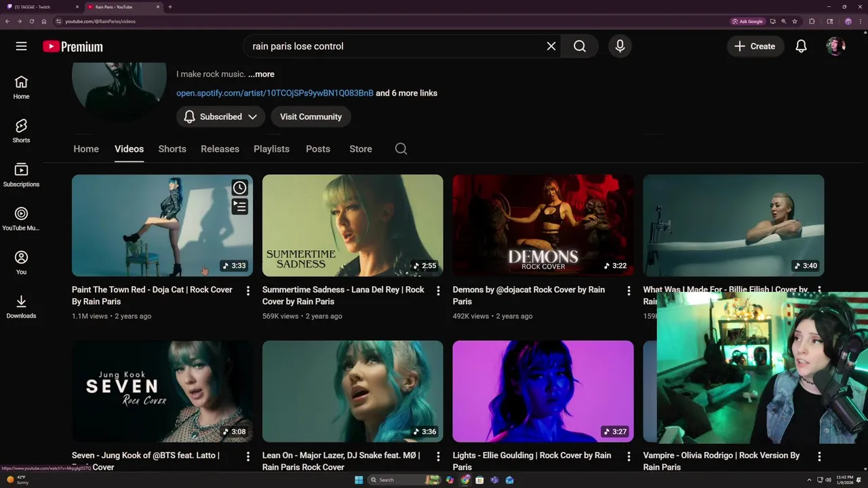The height and width of the screenshot is (488, 868).
Task: Open Summertime Sadness rock cover title
Action: tap(343, 296)
